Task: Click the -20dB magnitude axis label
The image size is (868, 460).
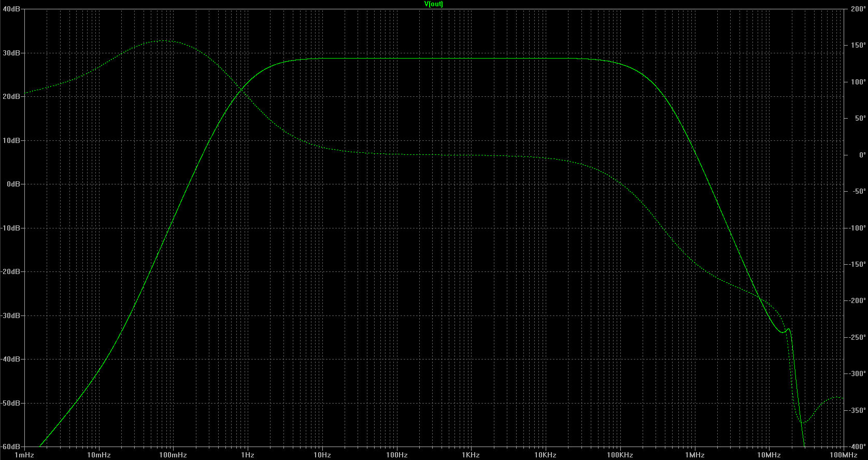Action: pos(10,272)
